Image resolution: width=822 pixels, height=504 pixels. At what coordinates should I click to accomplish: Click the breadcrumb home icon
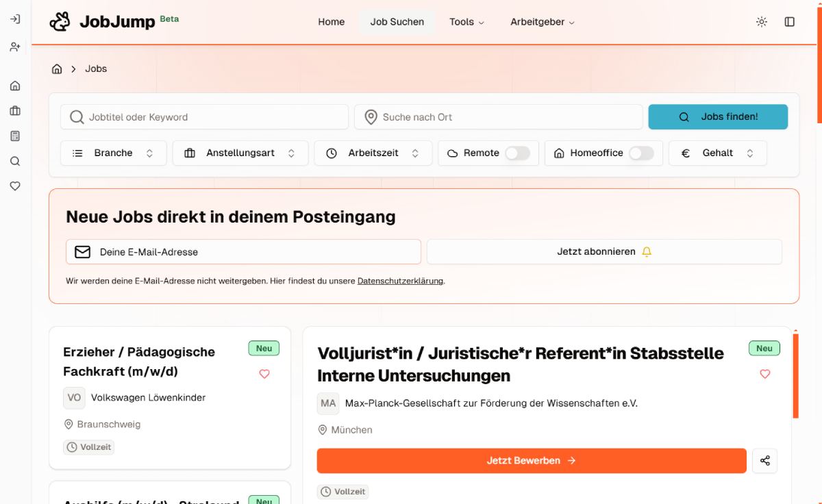[x=57, y=69]
